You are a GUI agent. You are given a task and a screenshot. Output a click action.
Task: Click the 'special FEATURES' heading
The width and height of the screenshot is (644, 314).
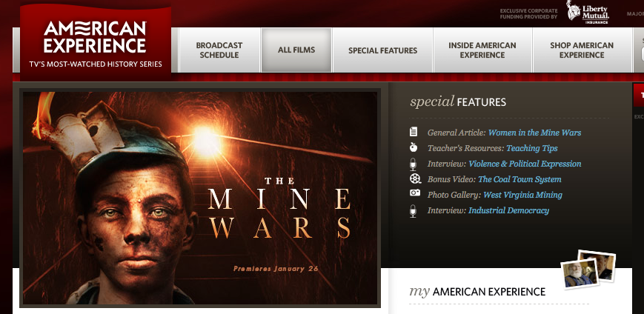(458, 101)
